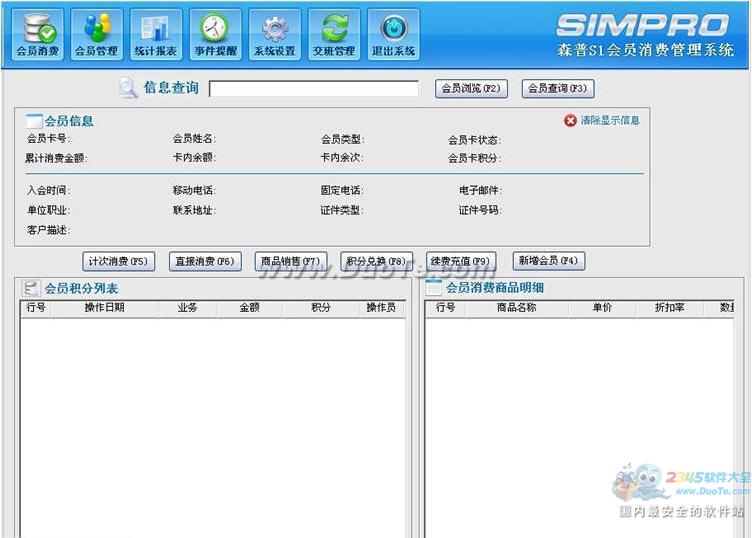752x538 pixels.
Task: Click the 续费充值 (F9) button
Action: (461, 261)
